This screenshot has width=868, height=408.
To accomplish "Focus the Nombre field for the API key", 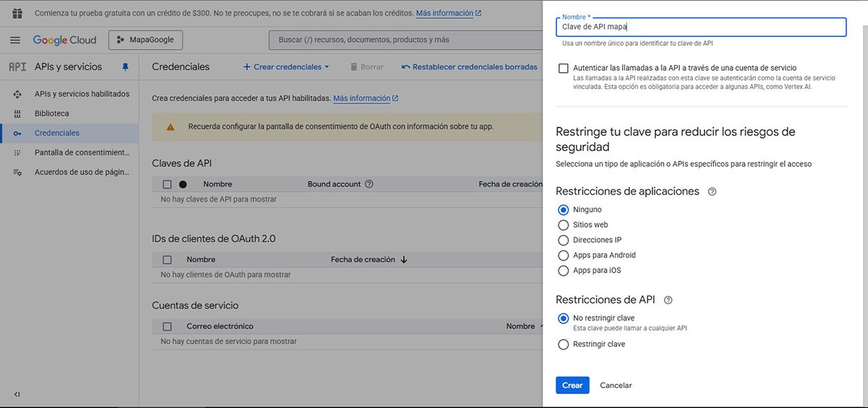I will pos(701,27).
